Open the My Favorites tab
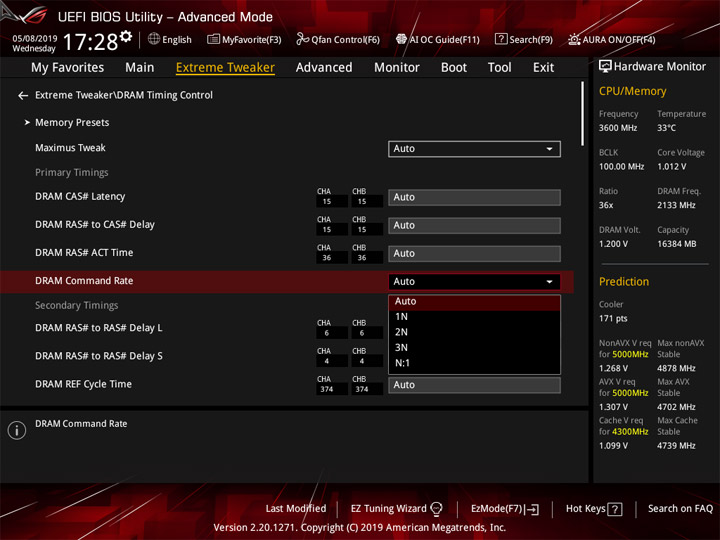Viewport: 720px width, 540px height. point(68,68)
